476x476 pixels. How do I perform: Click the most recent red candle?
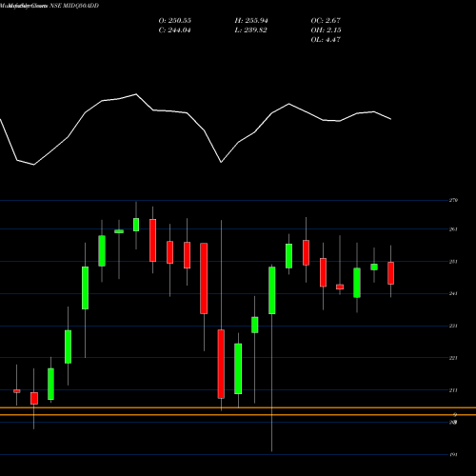(391, 273)
